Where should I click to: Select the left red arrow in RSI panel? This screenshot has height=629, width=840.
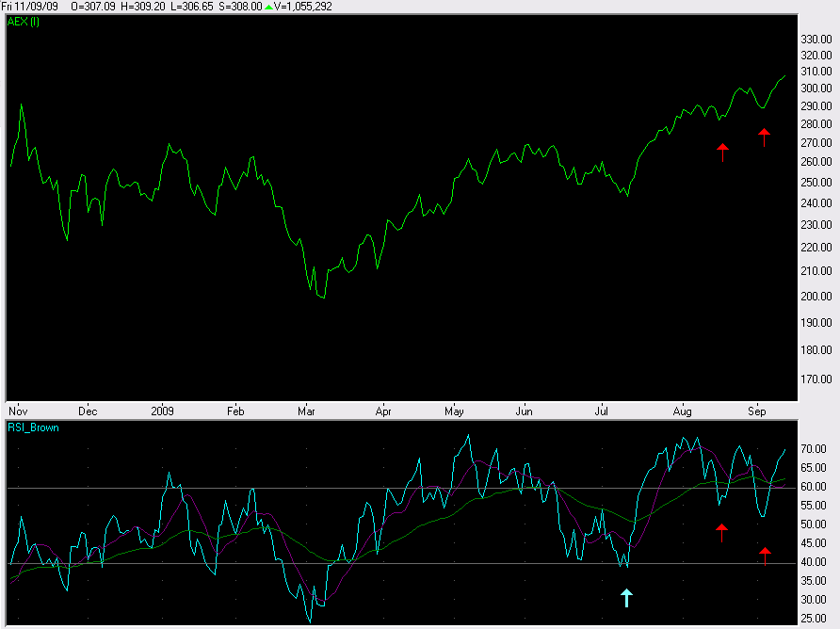tap(721, 532)
